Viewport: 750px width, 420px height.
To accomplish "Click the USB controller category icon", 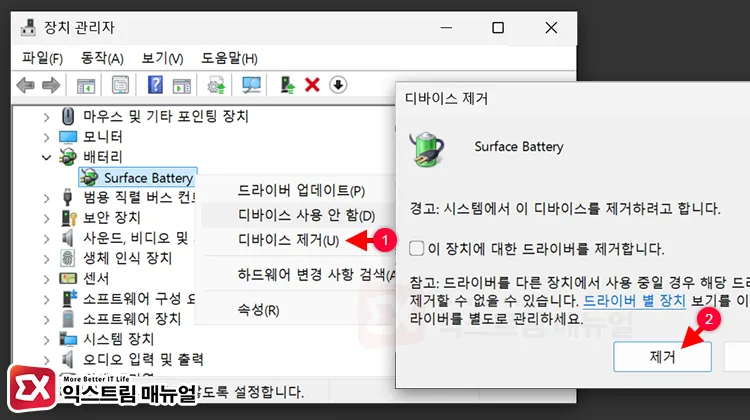I will [x=67, y=197].
